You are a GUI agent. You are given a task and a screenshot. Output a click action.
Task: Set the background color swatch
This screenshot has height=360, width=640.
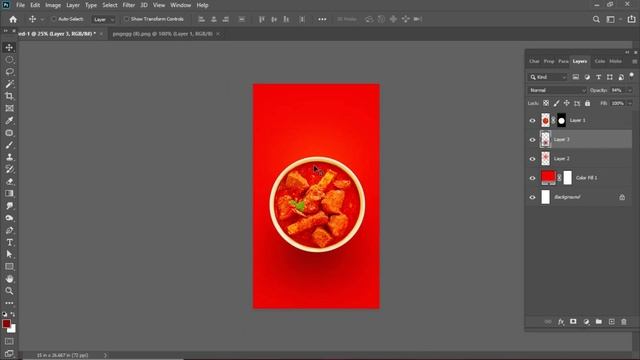tap(12, 329)
